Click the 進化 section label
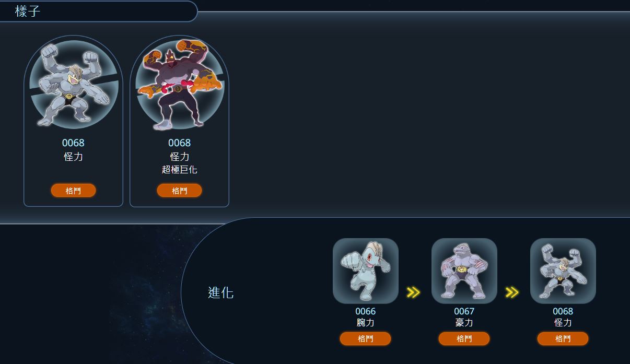Viewport: 630px width, 364px height. (220, 292)
